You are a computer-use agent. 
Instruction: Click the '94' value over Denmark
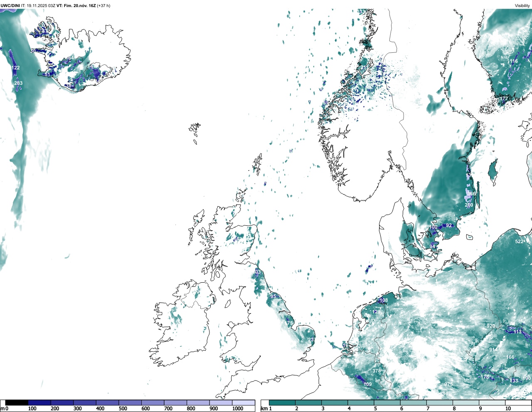433,247
